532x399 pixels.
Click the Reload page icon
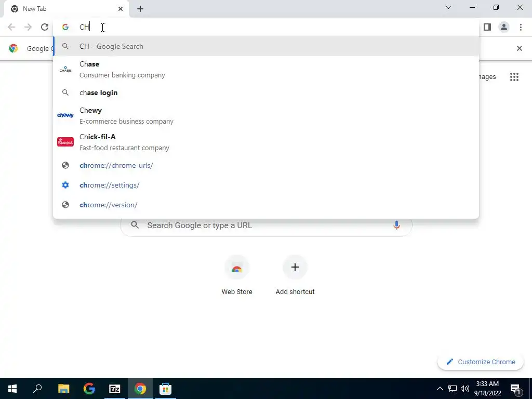pos(45,27)
